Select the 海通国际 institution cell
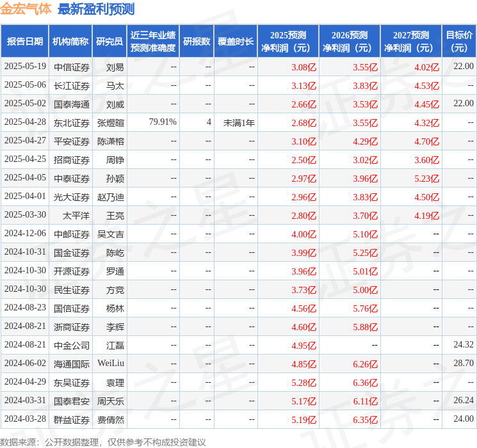The image size is (477, 448). (x=72, y=364)
